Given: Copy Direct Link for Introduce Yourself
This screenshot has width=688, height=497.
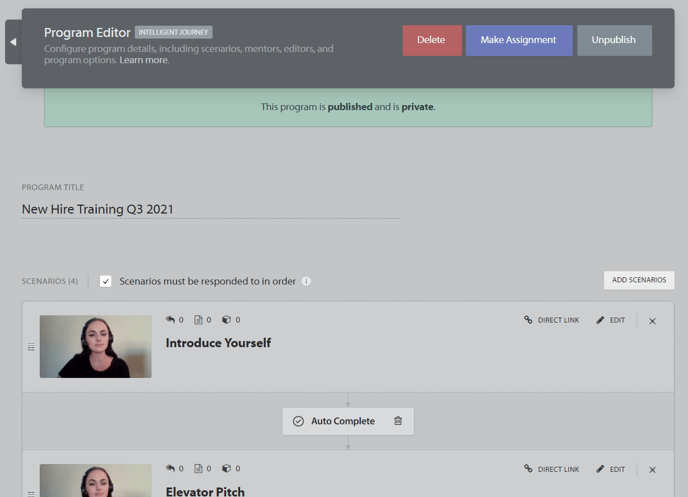Looking at the screenshot, I should (551, 320).
